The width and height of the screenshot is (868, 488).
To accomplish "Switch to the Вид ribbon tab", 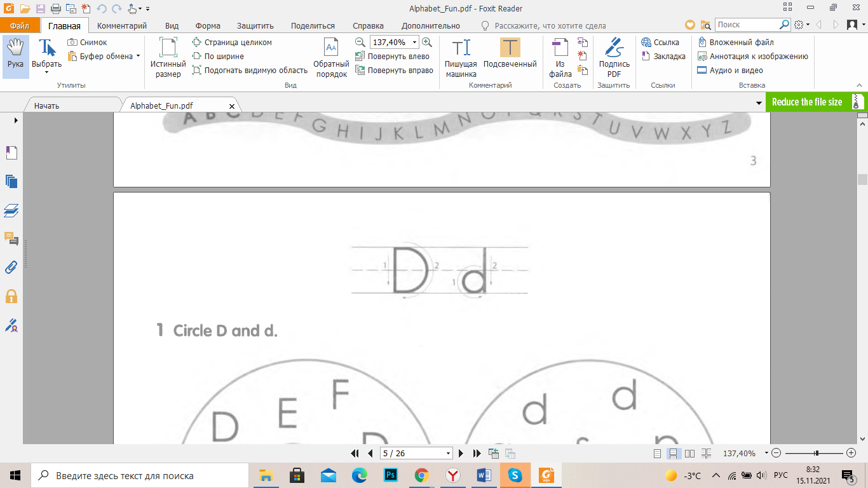I will 172,25.
